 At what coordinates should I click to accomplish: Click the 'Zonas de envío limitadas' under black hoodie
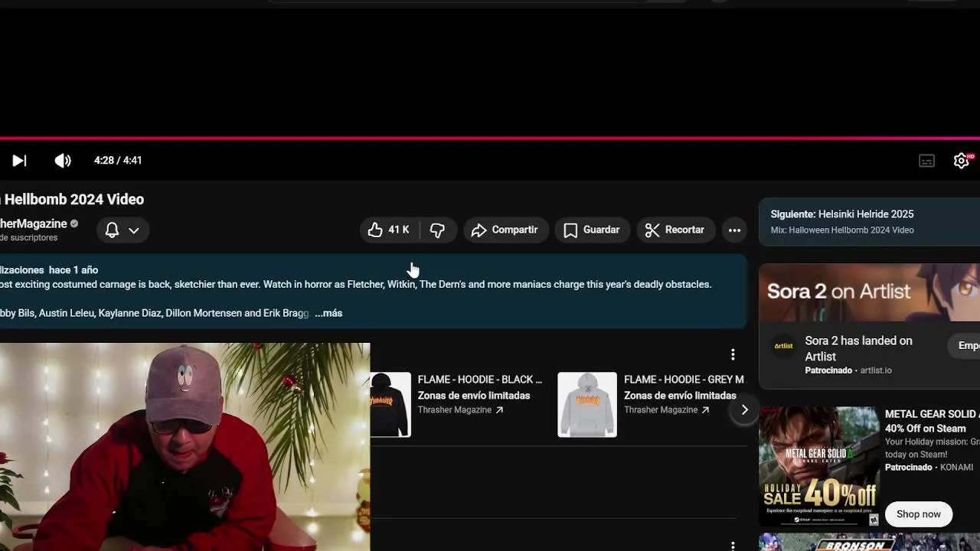[x=474, y=396]
